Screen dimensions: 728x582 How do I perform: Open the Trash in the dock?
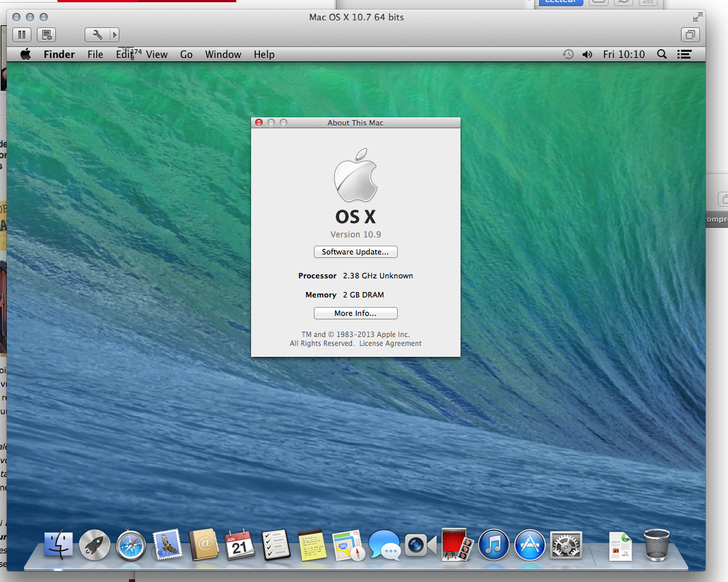(656, 545)
